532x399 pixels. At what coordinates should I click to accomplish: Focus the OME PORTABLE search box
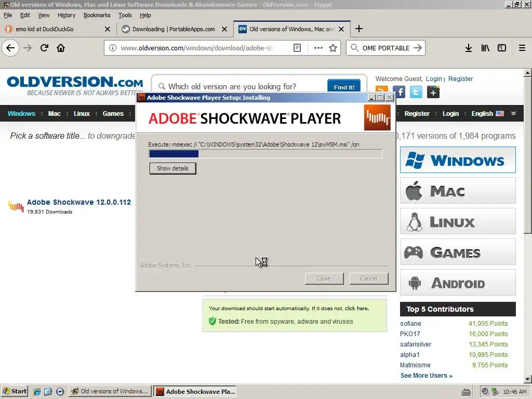[386, 48]
